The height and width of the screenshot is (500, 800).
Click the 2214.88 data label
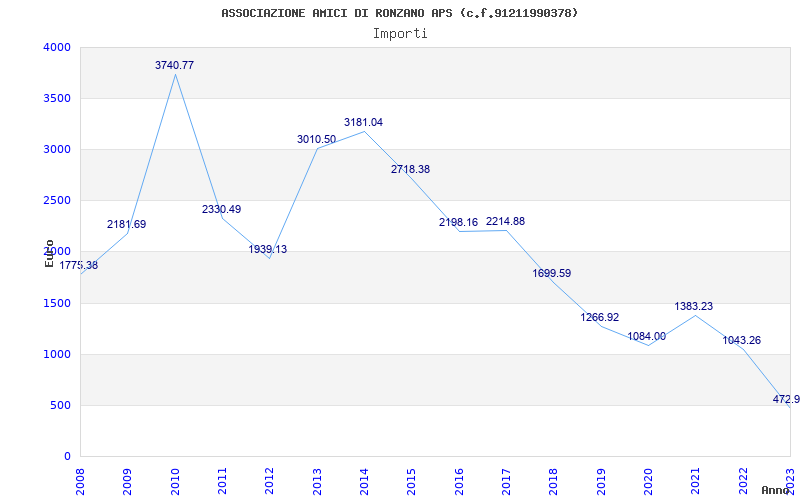point(505,221)
